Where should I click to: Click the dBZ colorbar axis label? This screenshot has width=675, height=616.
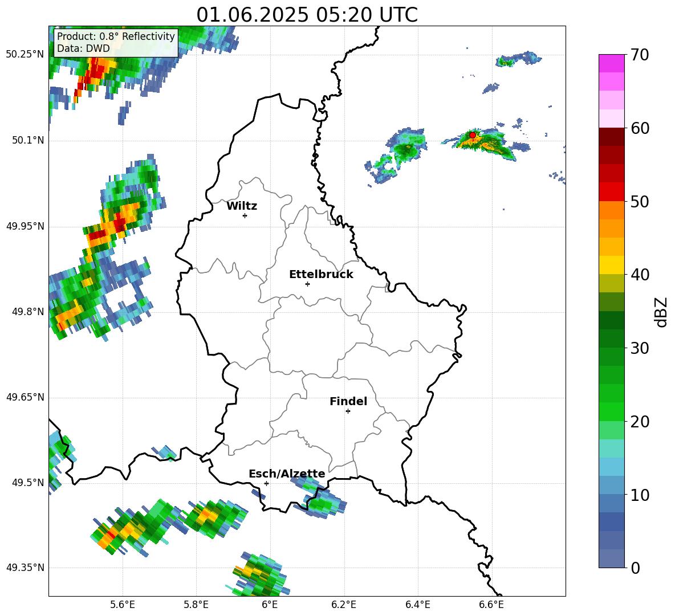pos(662,312)
